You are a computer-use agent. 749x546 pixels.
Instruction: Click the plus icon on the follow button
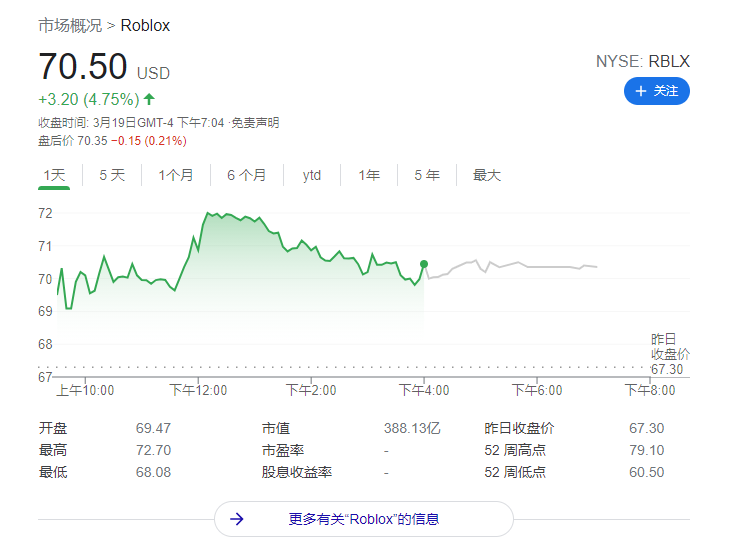point(640,91)
